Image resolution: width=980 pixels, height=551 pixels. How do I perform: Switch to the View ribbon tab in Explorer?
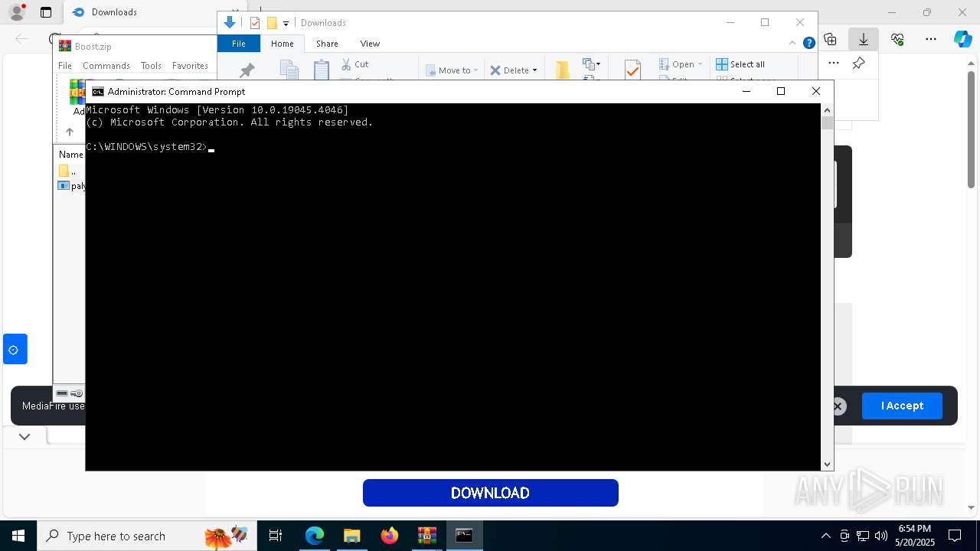[370, 44]
